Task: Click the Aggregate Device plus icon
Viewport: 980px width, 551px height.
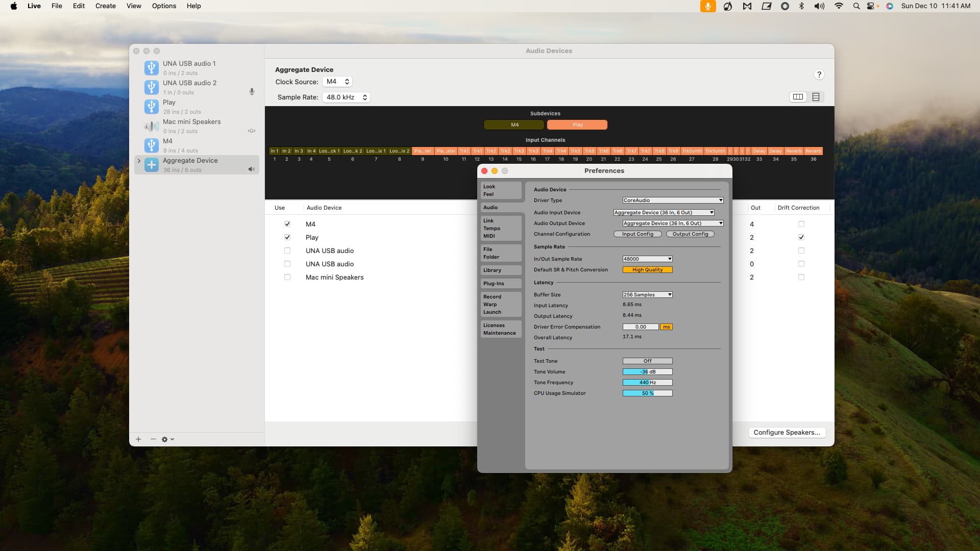Action: click(151, 165)
